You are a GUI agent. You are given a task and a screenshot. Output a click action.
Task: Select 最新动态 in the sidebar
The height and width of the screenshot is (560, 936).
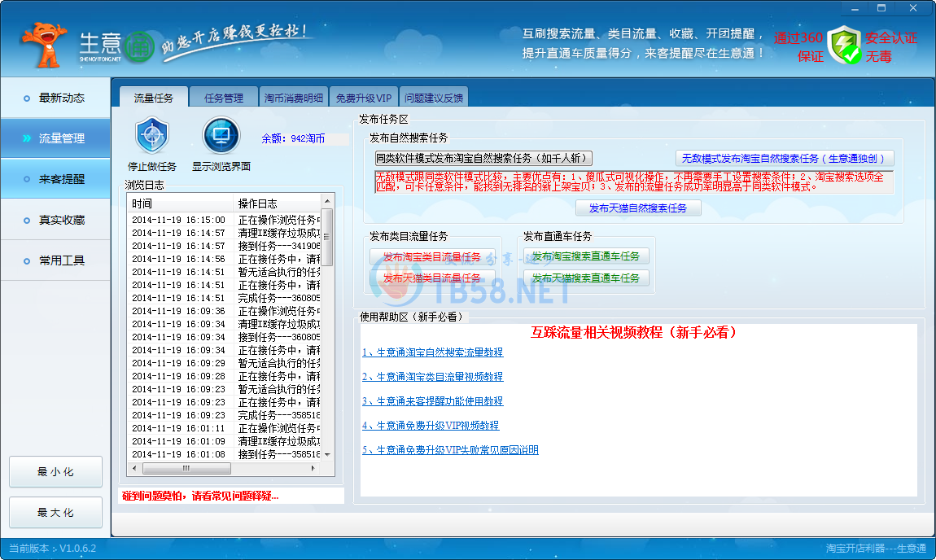click(x=55, y=98)
